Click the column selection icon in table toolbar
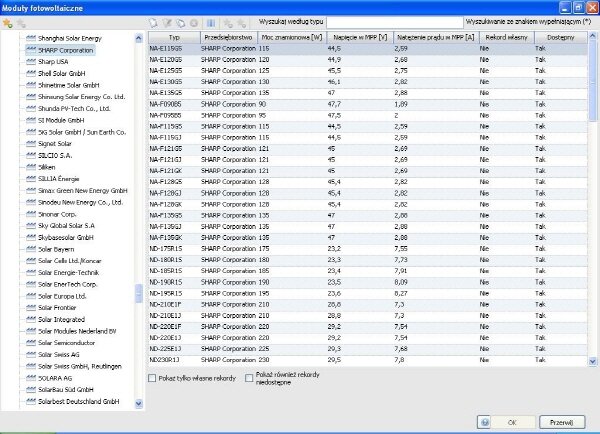The height and width of the screenshot is (434, 600). [x=210, y=21]
